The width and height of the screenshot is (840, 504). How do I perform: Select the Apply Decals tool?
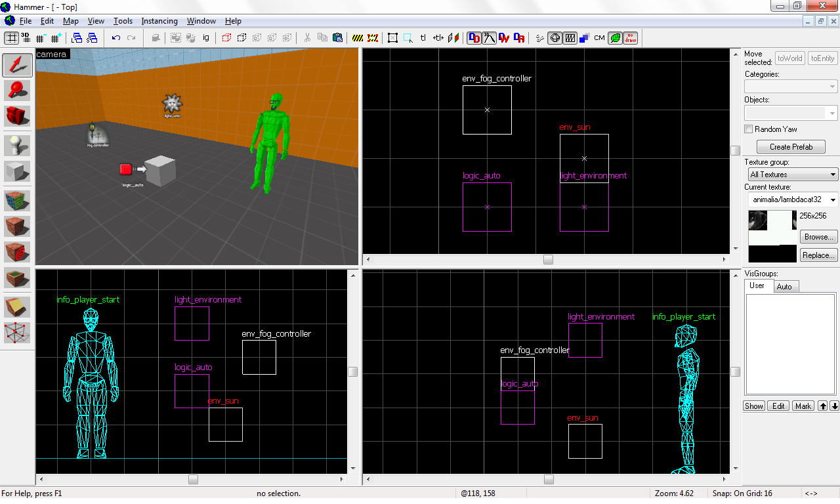[17, 253]
